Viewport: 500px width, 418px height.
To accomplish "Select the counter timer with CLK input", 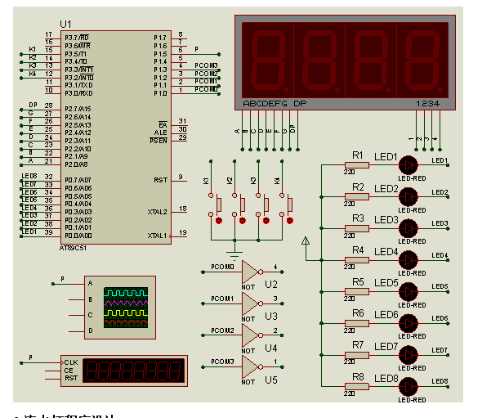I will [124, 371].
